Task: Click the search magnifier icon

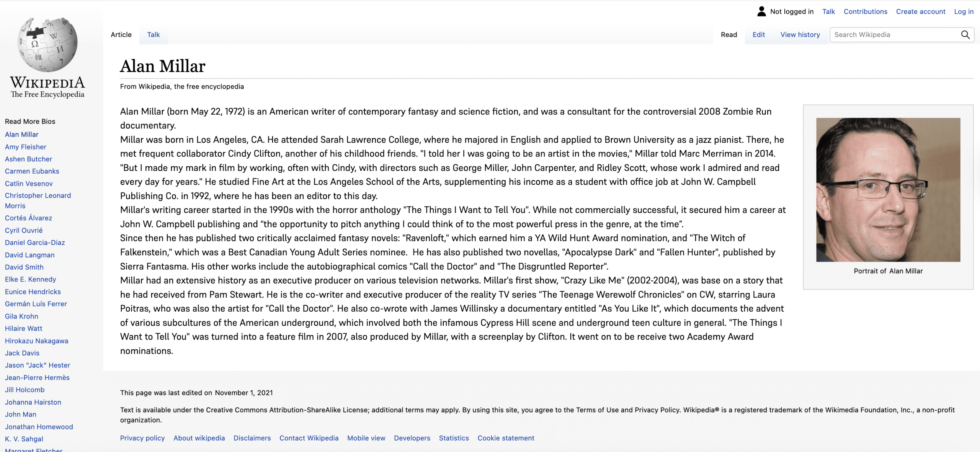Action: (x=965, y=35)
